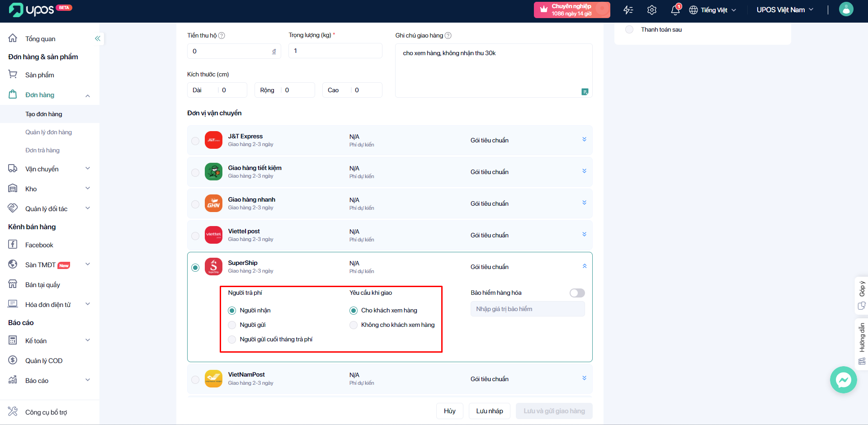This screenshot has width=868, height=425.
Task: Open the Messenger chat bubble
Action: pos(843,380)
